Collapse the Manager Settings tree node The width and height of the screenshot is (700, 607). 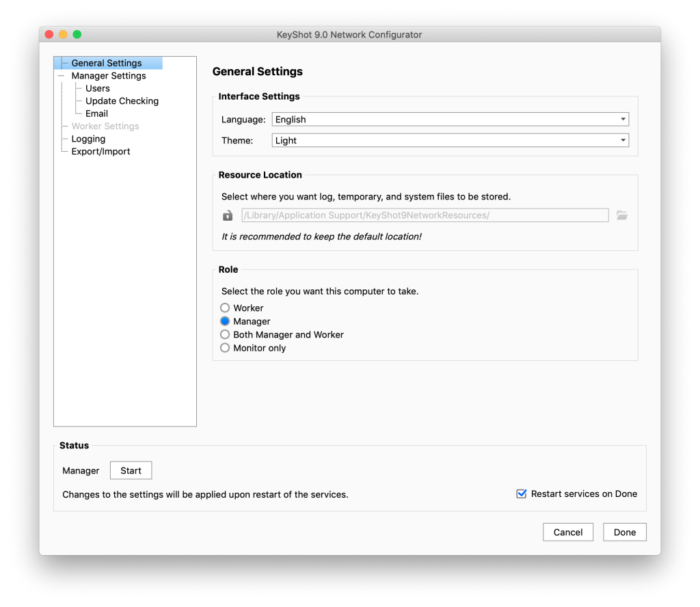click(62, 76)
